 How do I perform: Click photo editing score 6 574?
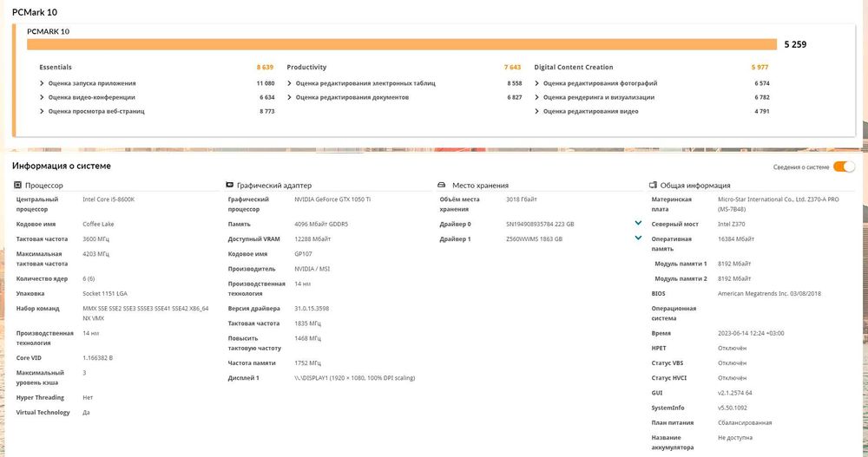(762, 83)
